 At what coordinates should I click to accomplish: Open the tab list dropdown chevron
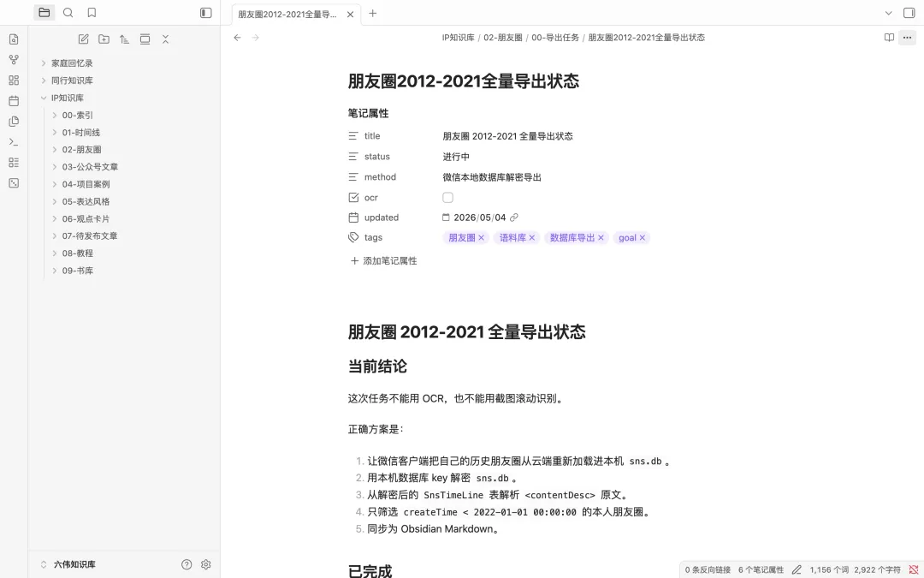point(889,13)
